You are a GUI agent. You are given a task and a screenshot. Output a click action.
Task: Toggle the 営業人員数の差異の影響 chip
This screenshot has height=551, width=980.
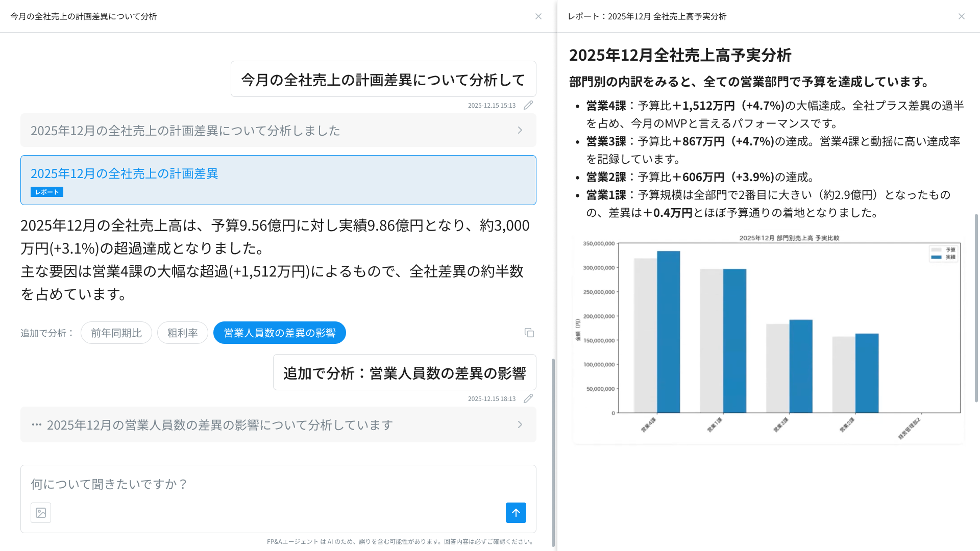click(x=279, y=333)
